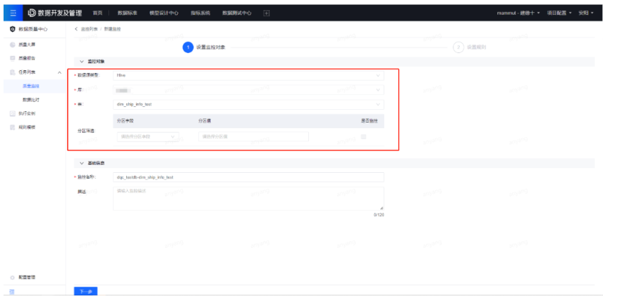
Task: Click the blue hamburger menu icon
Action: tap(13, 13)
